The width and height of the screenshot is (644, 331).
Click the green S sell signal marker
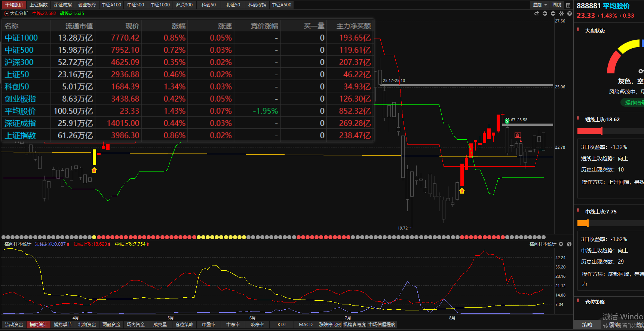[x=507, y=121]
